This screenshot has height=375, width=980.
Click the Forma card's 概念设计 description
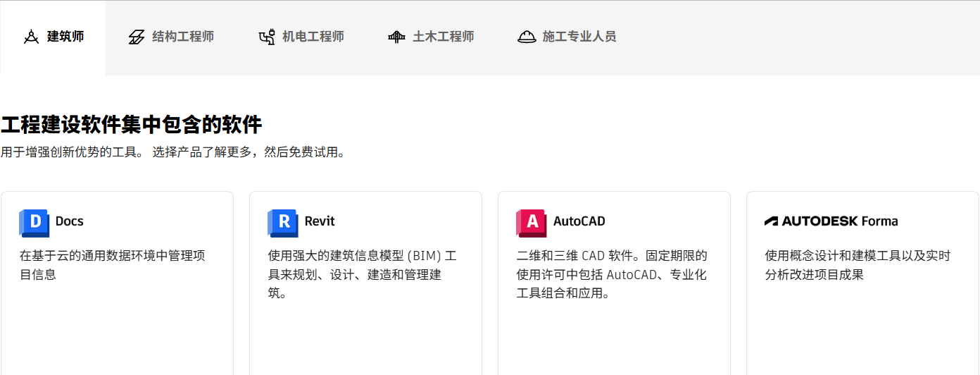pos(857,265)
